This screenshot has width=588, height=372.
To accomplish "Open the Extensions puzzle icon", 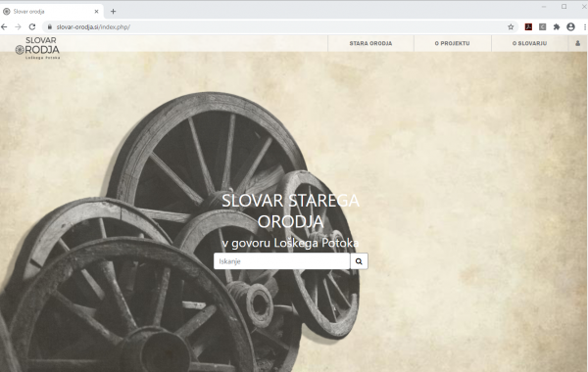I will coord(557,27).
